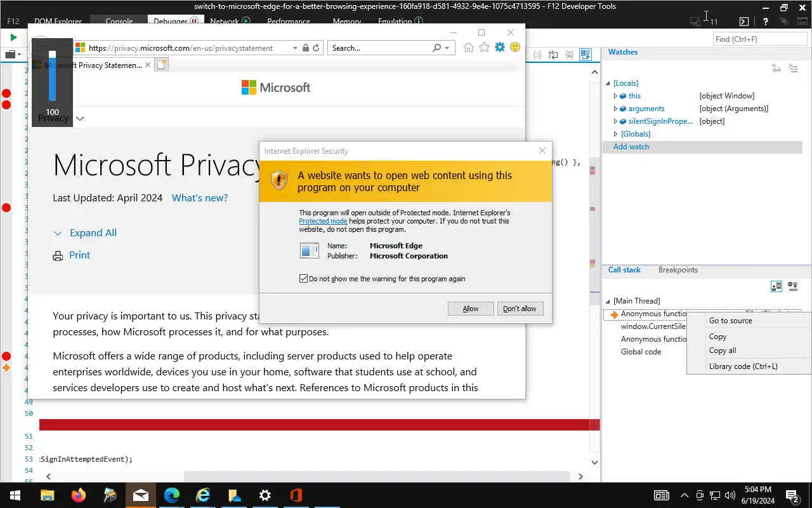
Task: Open F12 Developer Tools help question mark
Action: coord(766,21)
